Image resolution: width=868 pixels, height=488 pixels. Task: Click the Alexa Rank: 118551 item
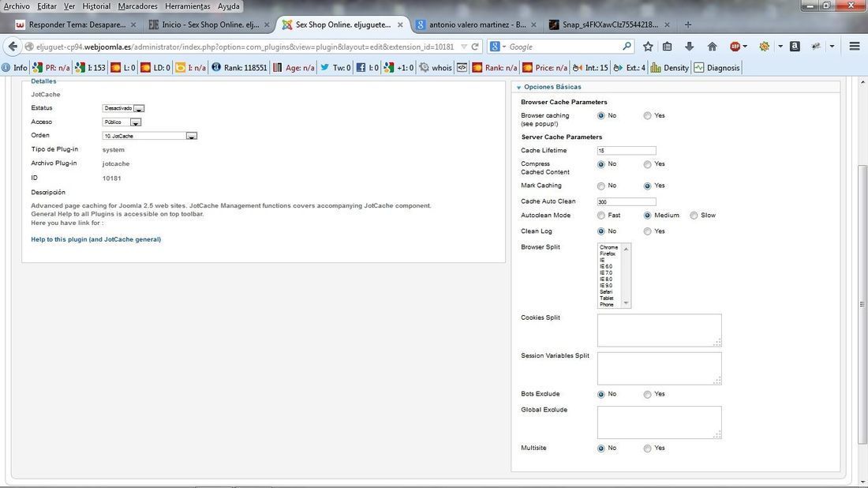point(239,68)
